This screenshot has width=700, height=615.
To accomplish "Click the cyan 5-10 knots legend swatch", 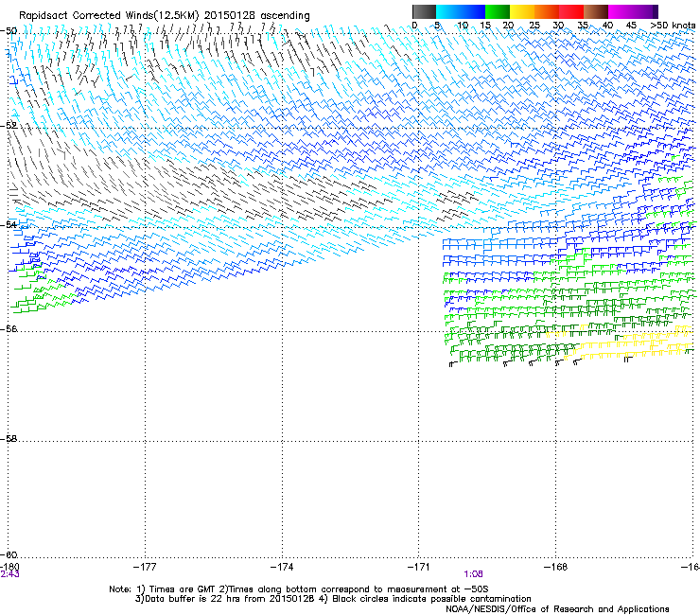I will point(448,11).
